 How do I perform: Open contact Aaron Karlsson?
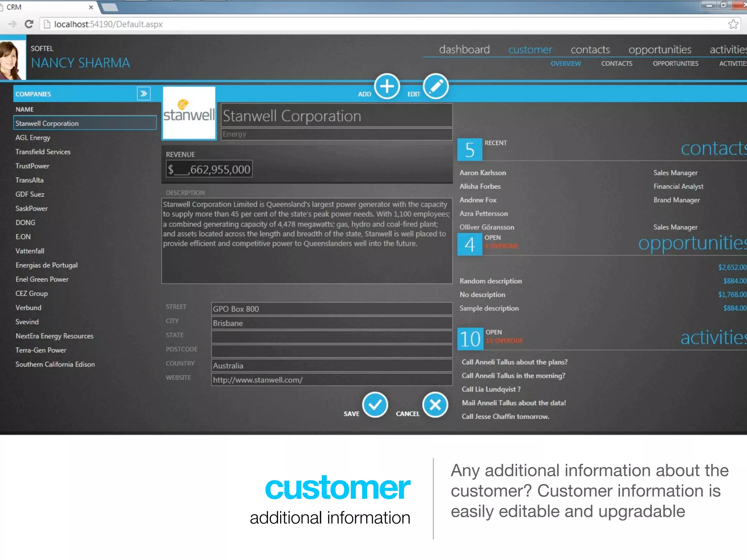click(483, 173)
